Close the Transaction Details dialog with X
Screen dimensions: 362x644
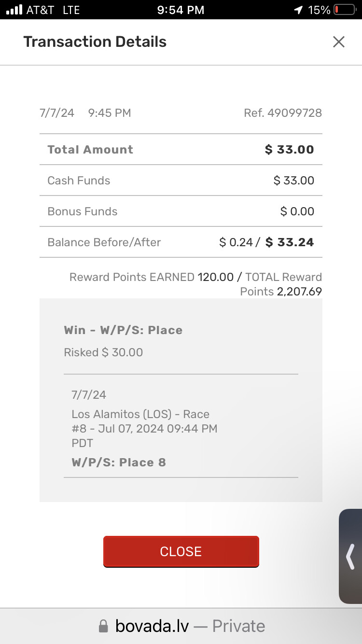(339, 42)
